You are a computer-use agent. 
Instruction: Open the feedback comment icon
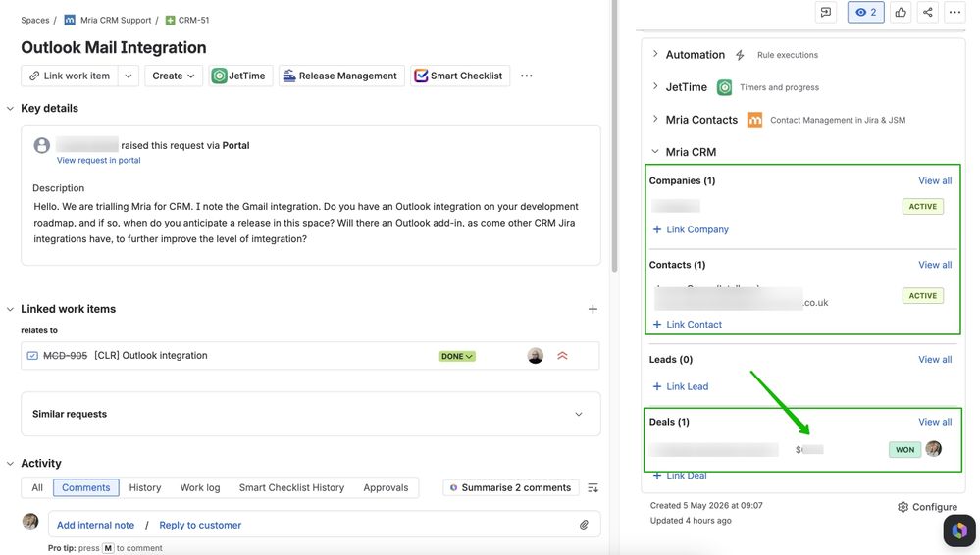(x=826, y=12)
